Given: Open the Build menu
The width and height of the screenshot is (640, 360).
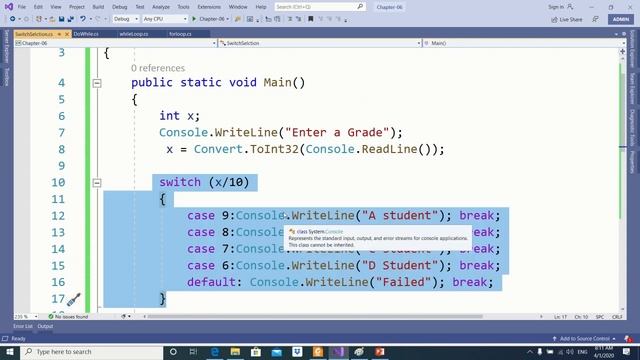Looking at the screenshot, I should tap(98, 7).
